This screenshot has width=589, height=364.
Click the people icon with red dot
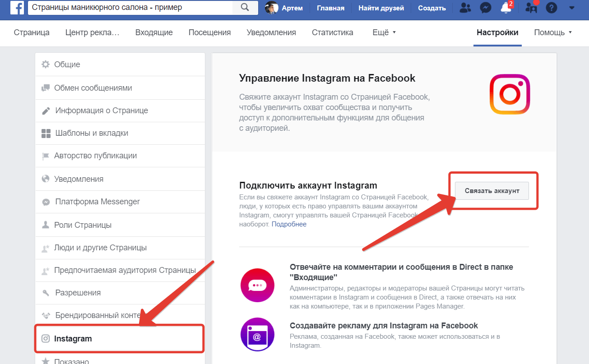click(532, 8)
